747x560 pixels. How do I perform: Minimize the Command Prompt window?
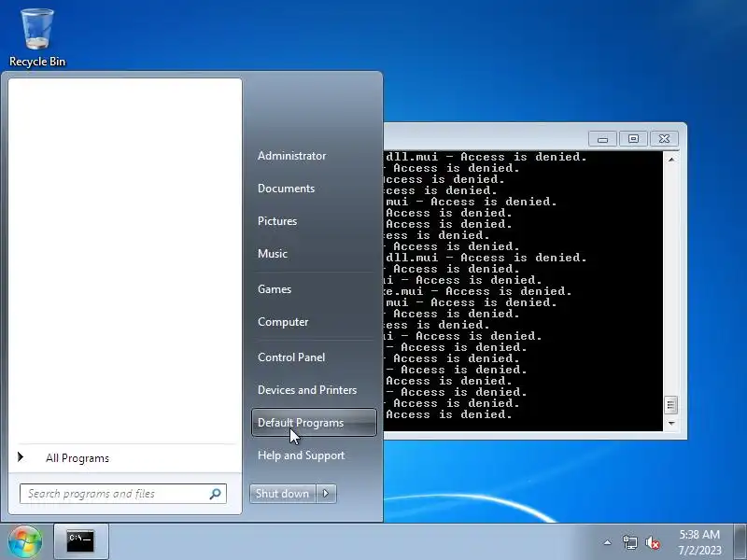click(602, 139)
